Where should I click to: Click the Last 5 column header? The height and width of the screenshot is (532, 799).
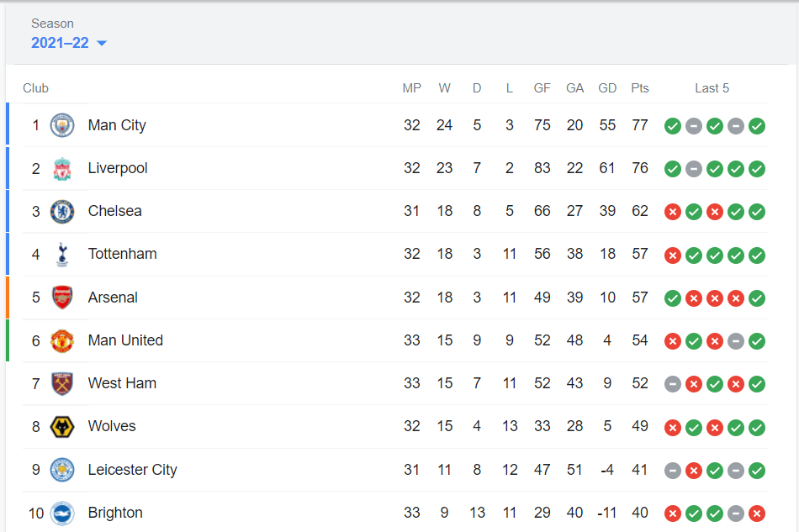[x=712, y=88]
